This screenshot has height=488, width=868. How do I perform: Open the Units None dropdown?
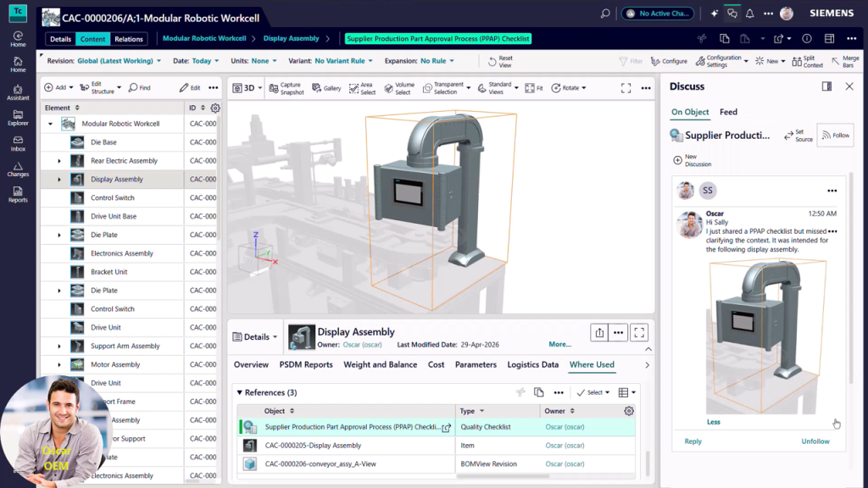(x=264, y=61)
